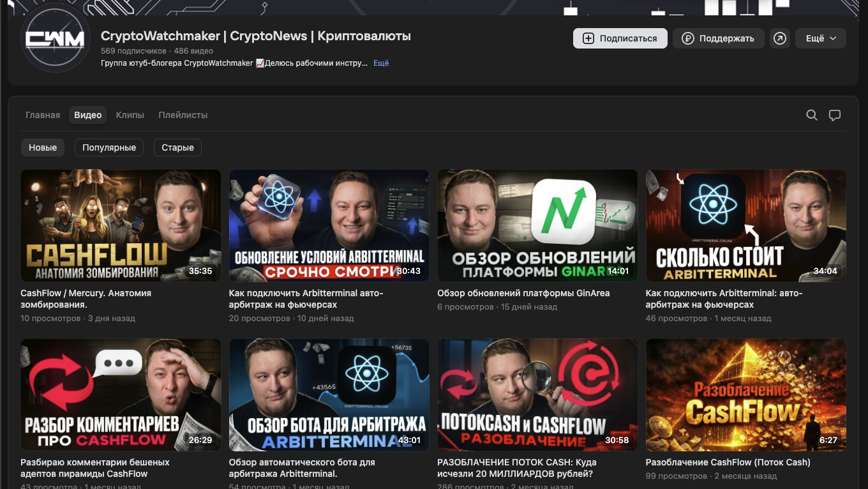Open the Клипы tab
Image resolution: width=868 pixels, height=489 pixels.
click(130, 115)
